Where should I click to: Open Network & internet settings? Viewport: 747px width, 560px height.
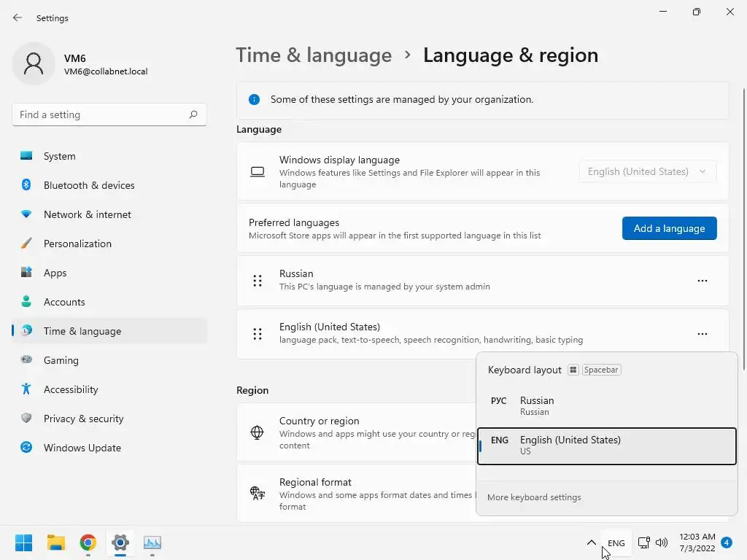point(109,214)
